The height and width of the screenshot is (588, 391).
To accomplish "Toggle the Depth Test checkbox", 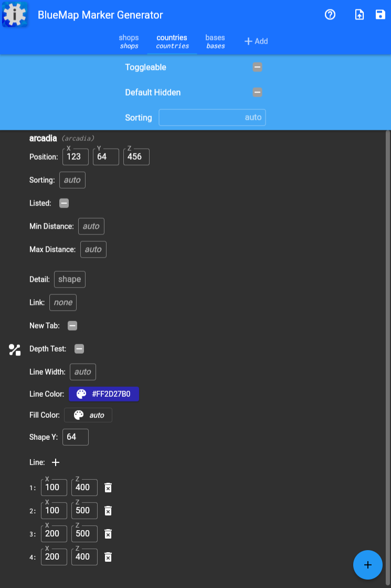I will pyautogui.click(x=79, y=349).
